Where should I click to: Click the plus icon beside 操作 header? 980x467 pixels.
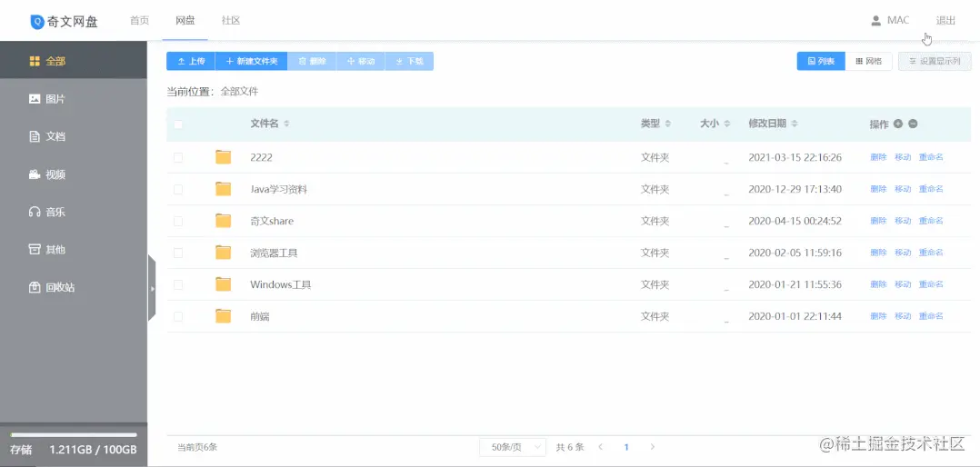[898, 124]
